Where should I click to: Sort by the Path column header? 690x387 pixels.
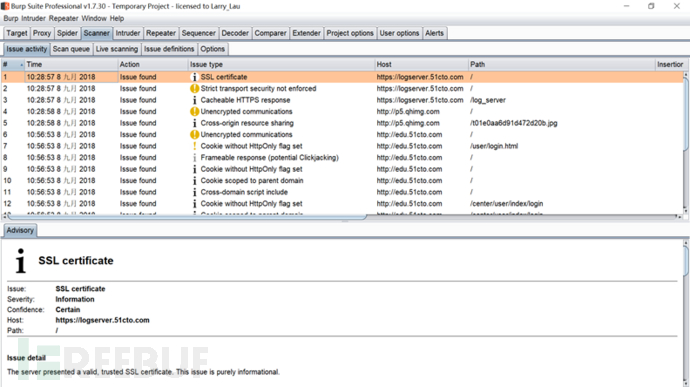point(562,64)
